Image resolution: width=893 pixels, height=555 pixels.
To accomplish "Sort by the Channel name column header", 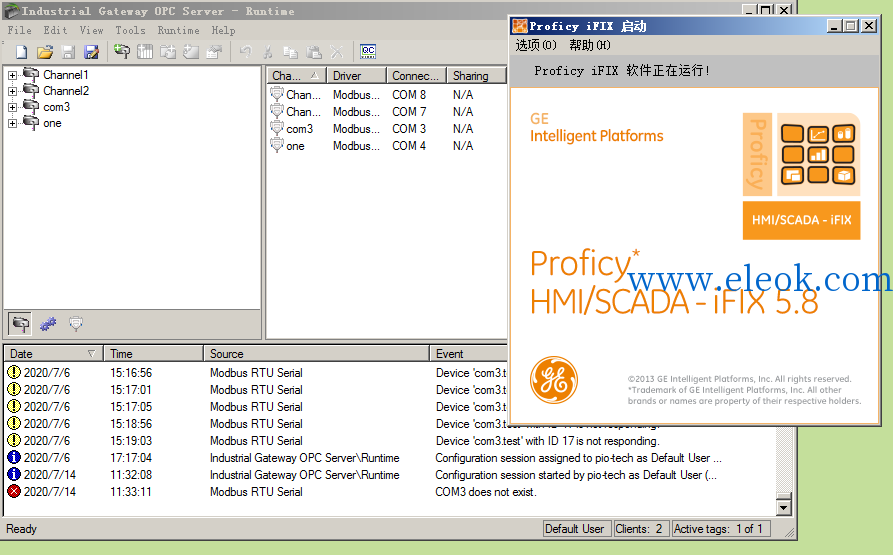I will tap(296, 76).
